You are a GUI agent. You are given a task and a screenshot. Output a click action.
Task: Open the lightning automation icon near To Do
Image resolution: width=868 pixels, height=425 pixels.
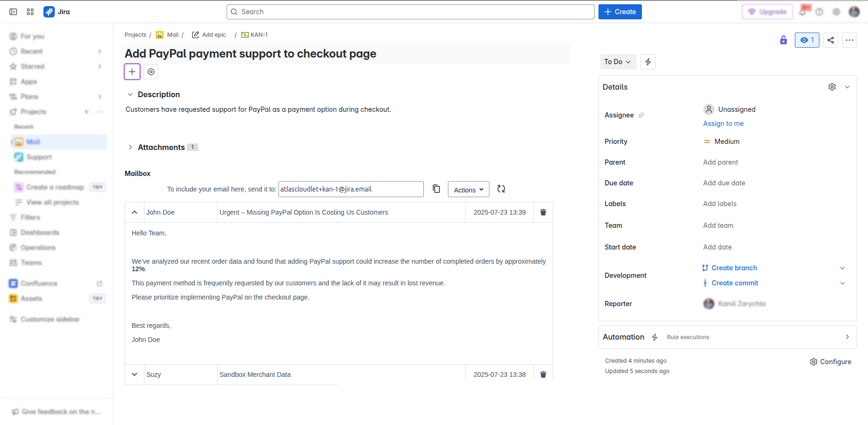(x=648, y=62)
